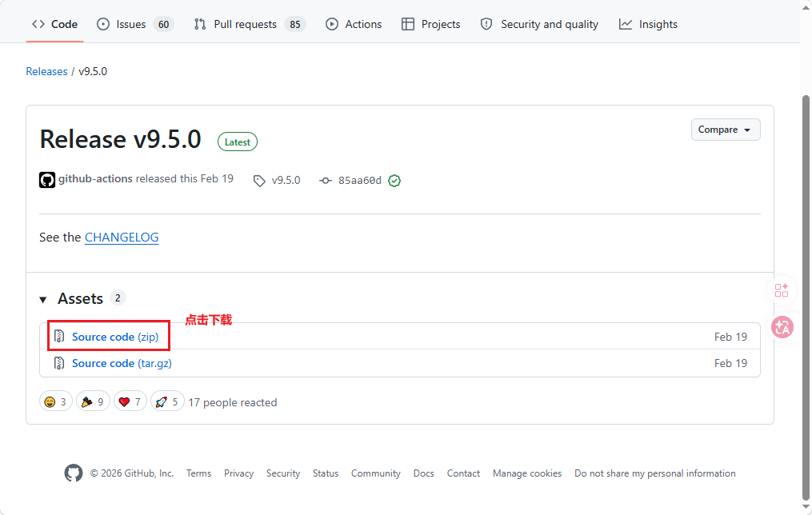This screenshot has height=515, width=812.
Task: Open the Code tab
Action: (x=54, y=24)
